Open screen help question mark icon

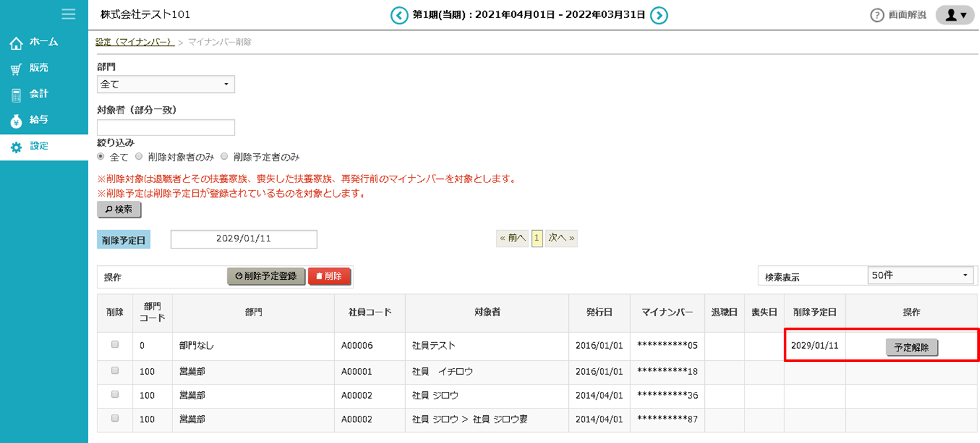[877, 15]
